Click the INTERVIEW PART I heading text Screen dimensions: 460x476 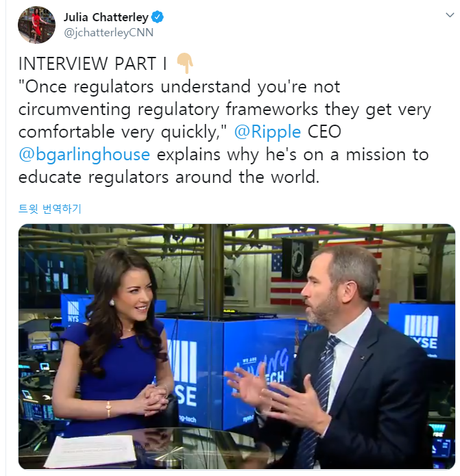pyautogui.click(x=93, y=64)
